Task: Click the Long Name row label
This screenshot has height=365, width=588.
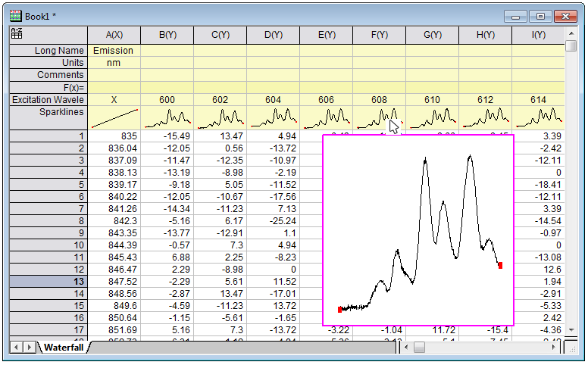Action: 49,51
